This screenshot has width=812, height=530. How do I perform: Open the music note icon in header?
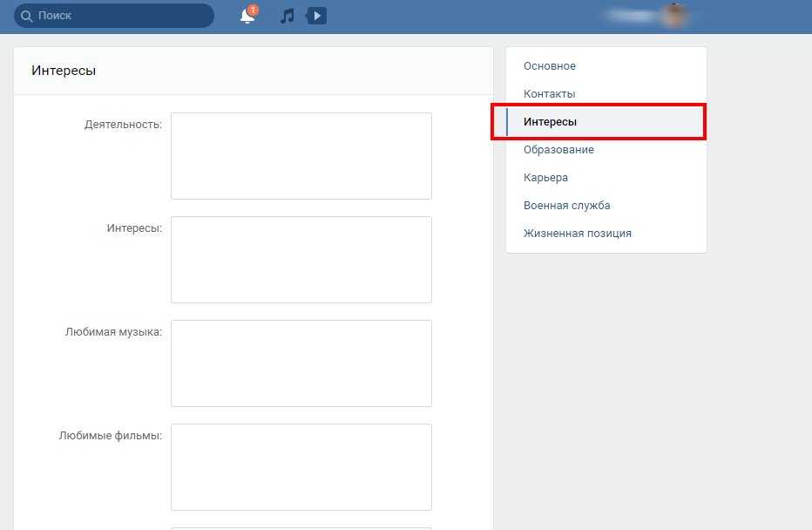(287, 16)
